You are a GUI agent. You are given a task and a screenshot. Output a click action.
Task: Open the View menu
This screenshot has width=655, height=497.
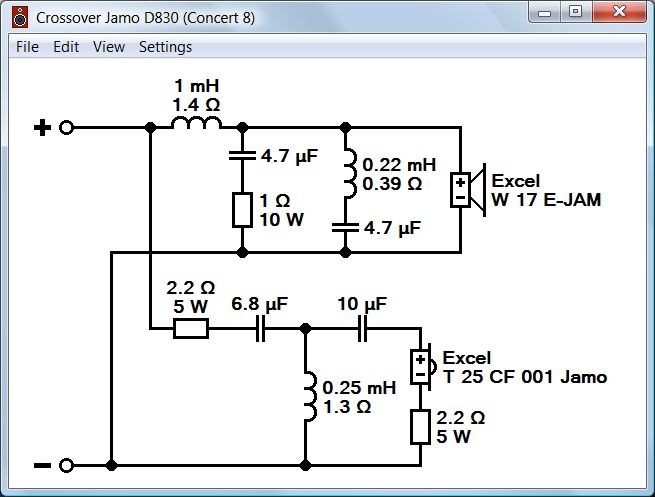pyautogui.click(x=109, y=47)
